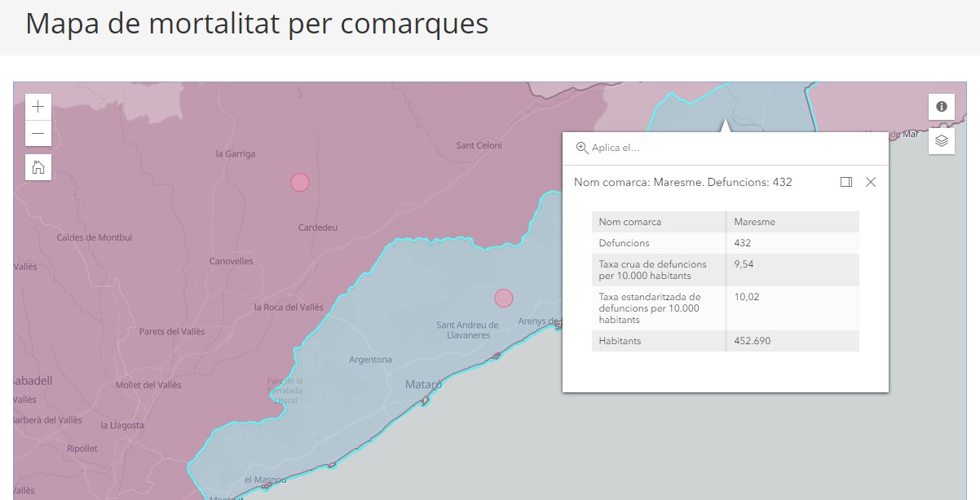Open the map layers list icon
Viewport: 980px width, 500px height.
tap(941, 141)
